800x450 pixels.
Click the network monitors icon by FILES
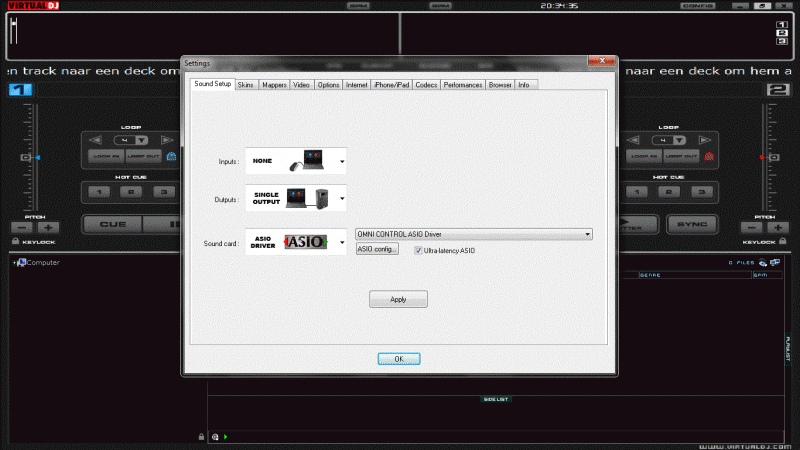click(775, 262)
